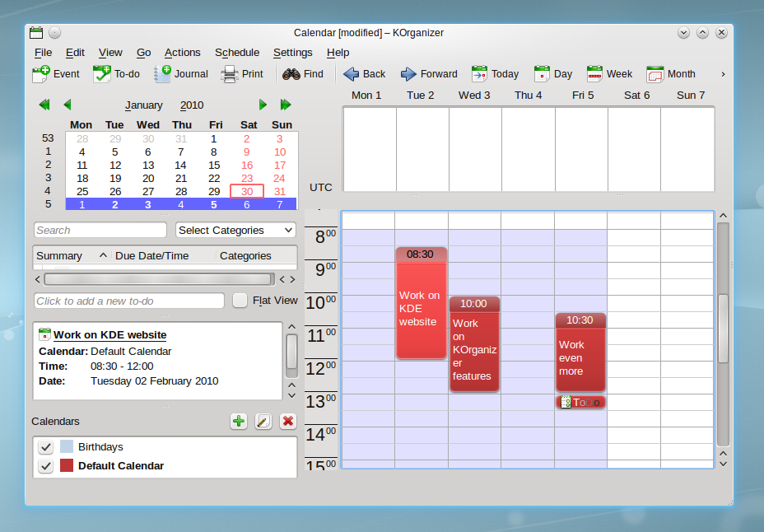
Task: Open the Actions menu
Action: (x=182, y=53)
